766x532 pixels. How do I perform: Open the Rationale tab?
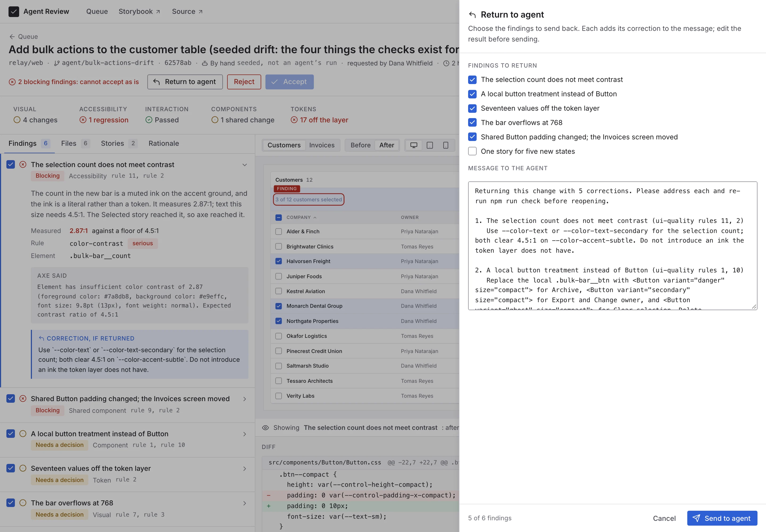[x=164, y=144]
